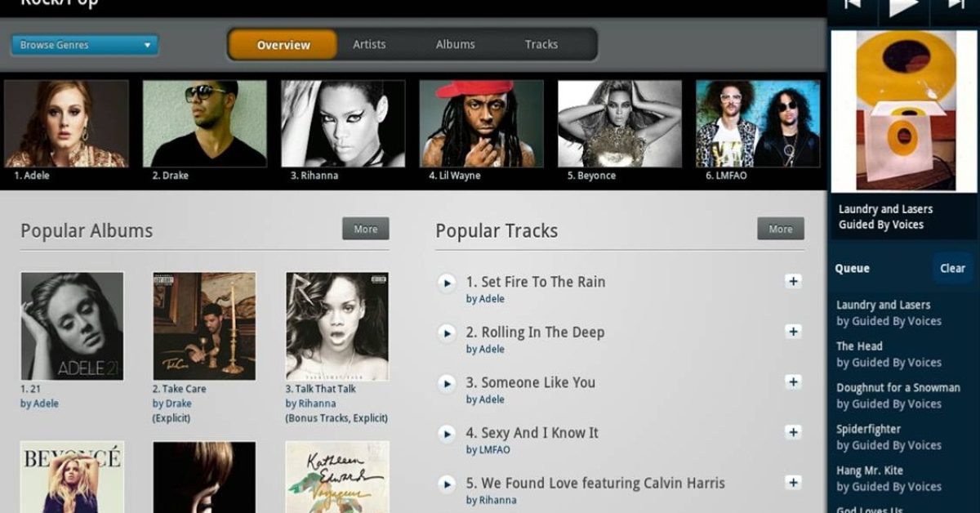Add Set Fire To The Rain to queue
Image resolution: width=980 pixels, height=513 pixels.
[x=793, y=281]
